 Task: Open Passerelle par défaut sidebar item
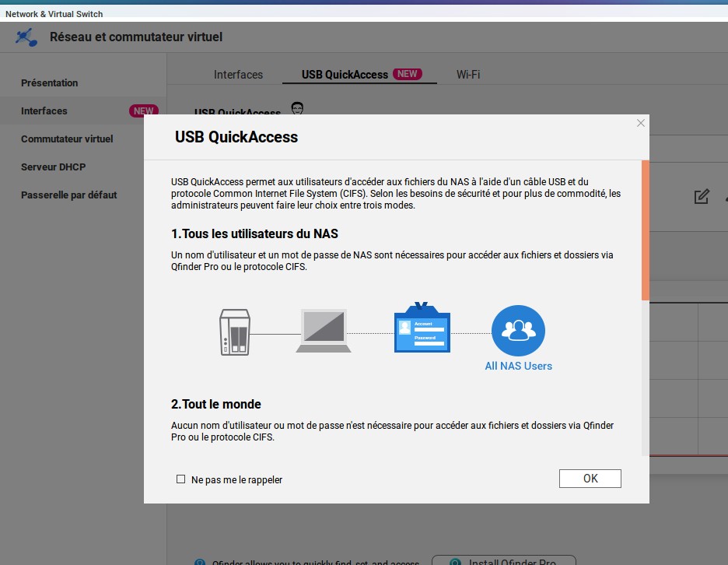[68, 195]
